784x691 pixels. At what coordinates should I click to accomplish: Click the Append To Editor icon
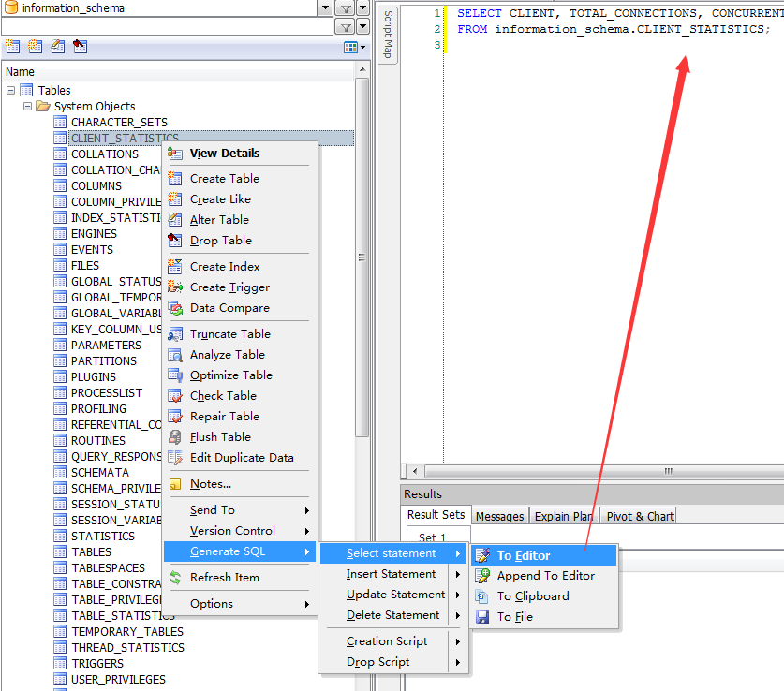pos(482,576)
